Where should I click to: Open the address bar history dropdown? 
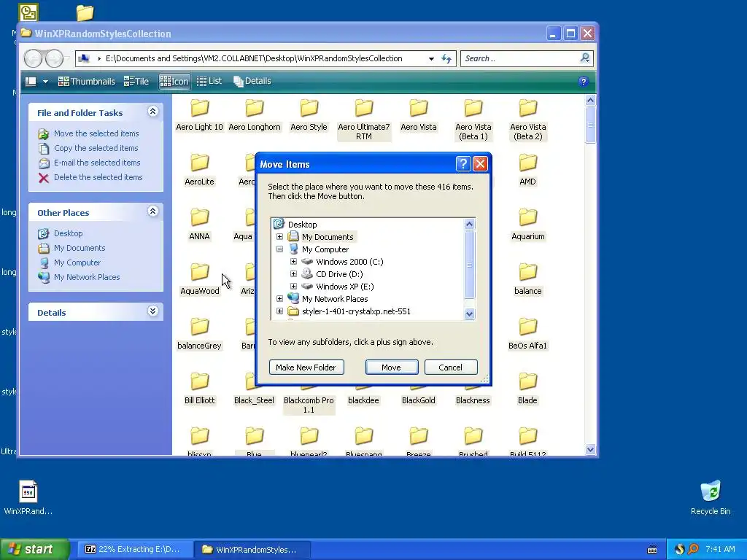(431, 58)
